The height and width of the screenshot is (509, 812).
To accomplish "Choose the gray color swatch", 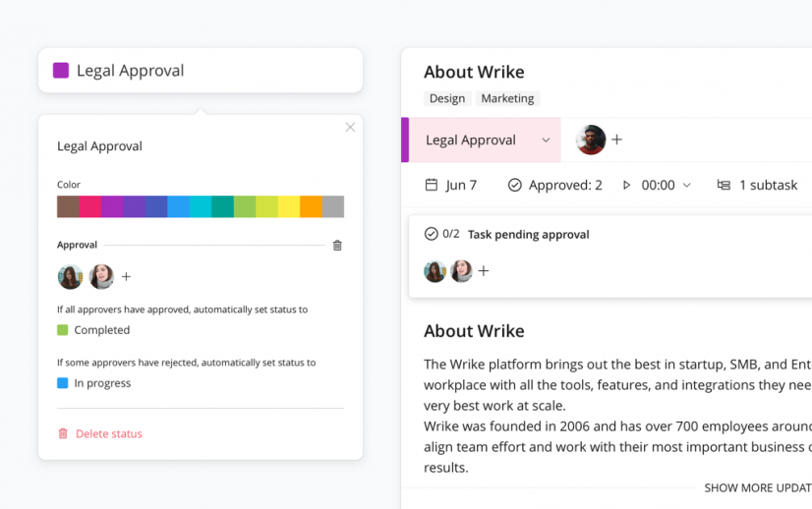I will point(333,206).
